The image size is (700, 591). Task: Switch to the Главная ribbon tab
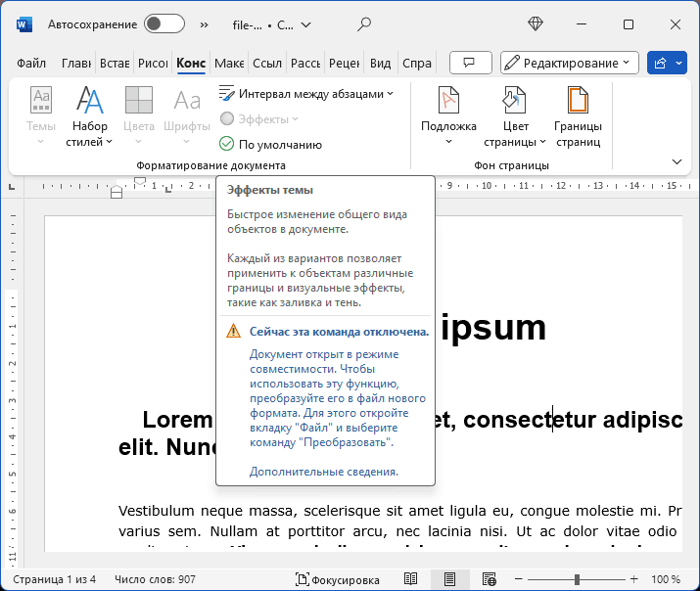[76, 64]
